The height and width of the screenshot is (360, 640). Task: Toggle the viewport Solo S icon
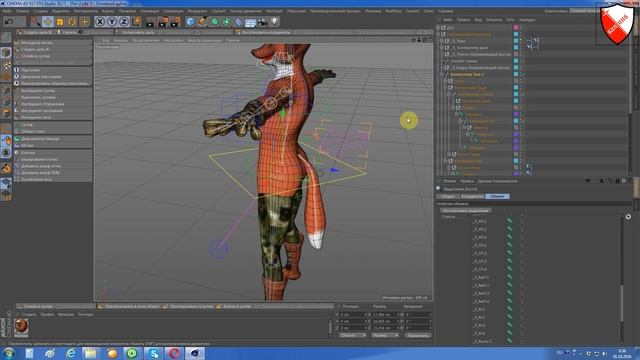[6, 152]
